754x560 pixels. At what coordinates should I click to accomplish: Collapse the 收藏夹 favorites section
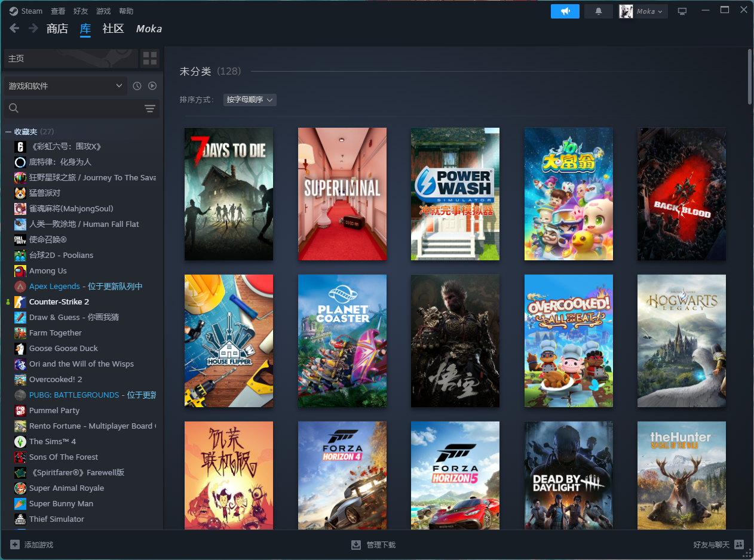tap(8, 131)
